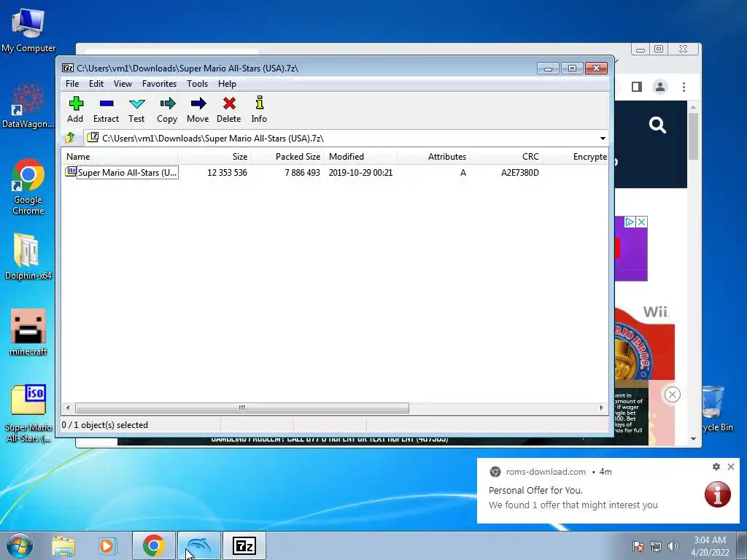747x560 pixels.
Task: Click the search magnifier in Chrome page
Action: point(657,125)
